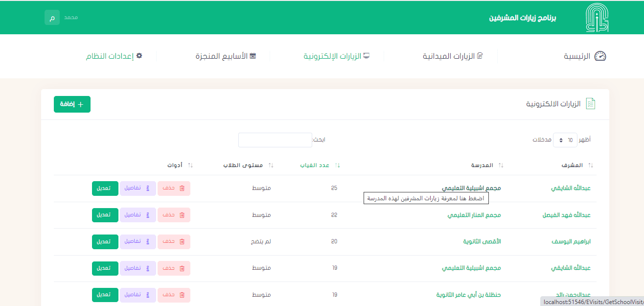Open تفاصيل for مجمع المنار التعليمي row

tap(138, 215)
